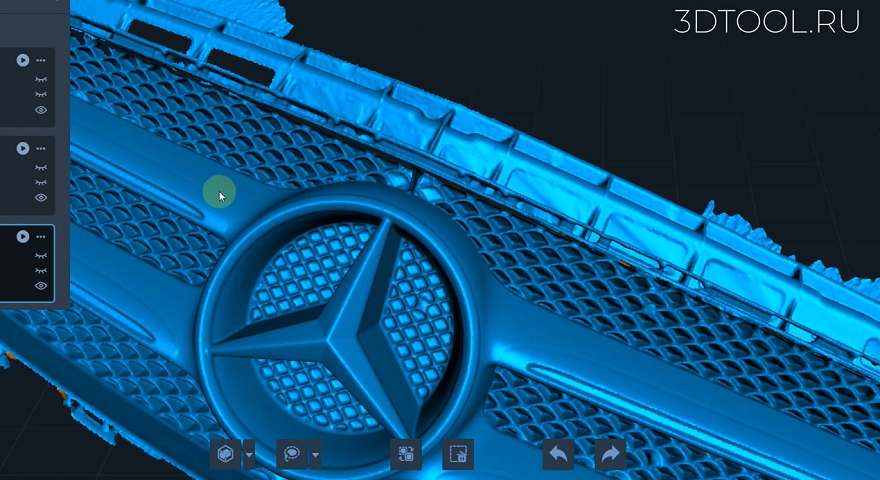The height and width of the screenshot is (480, 880).
Task: Click the cube view mode icon
Action: pos(226,454)
